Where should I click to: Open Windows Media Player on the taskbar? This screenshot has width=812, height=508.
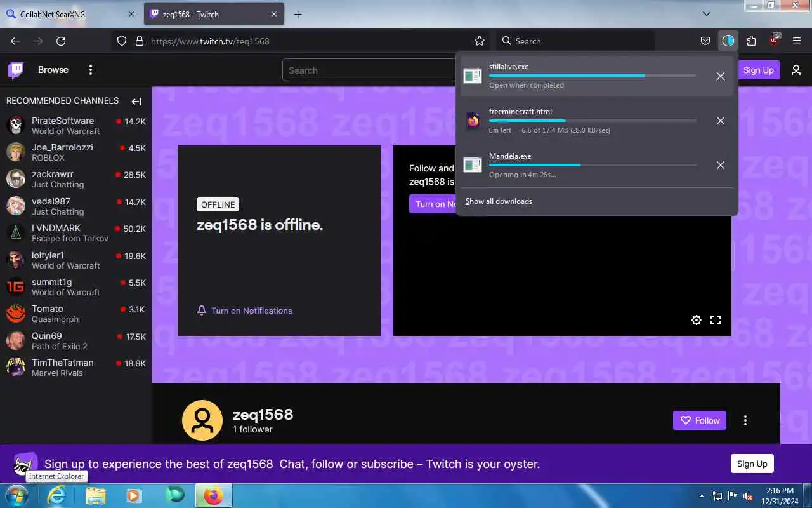pyautogui.click(x=134, y=496)
